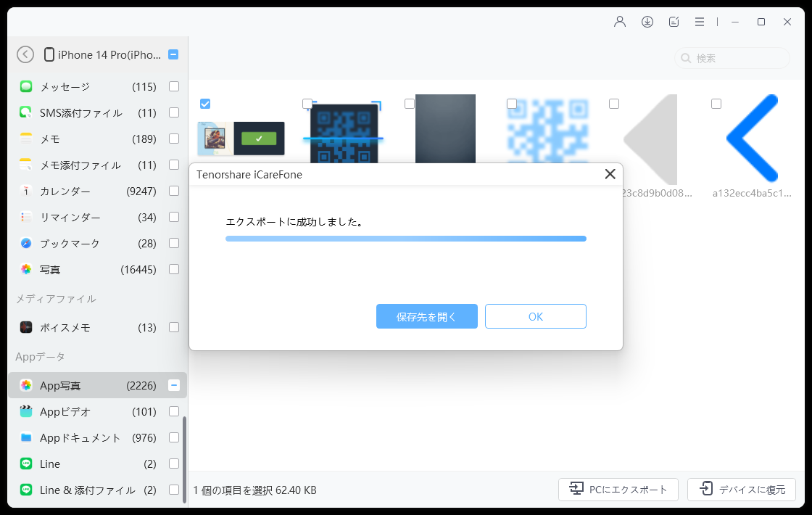Click OK in the export dialog

pos(536,316)
